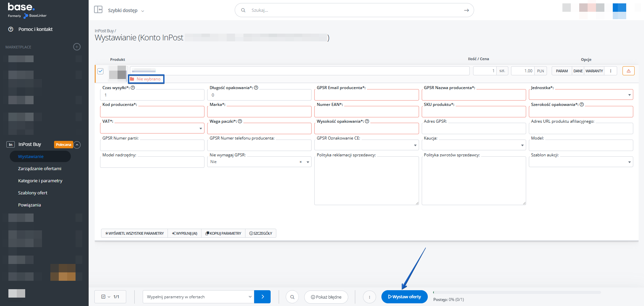Uncheck the product row checkbox

coord(100,71)
